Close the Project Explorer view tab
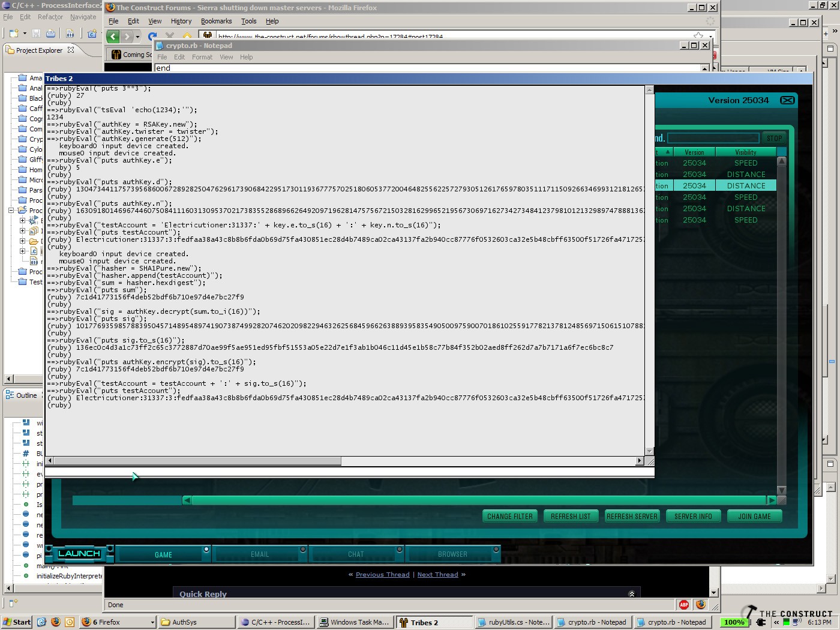 [71, 50]
